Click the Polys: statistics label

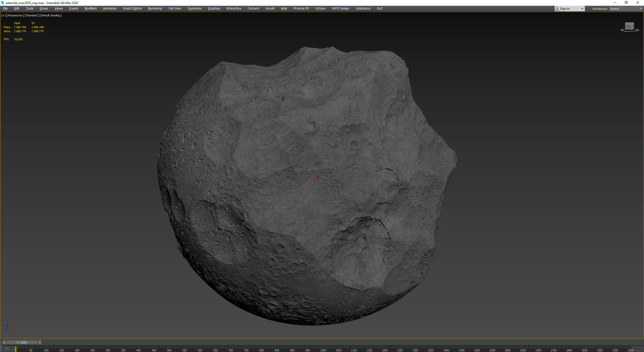pyautogui.click(x=7, y=27)
